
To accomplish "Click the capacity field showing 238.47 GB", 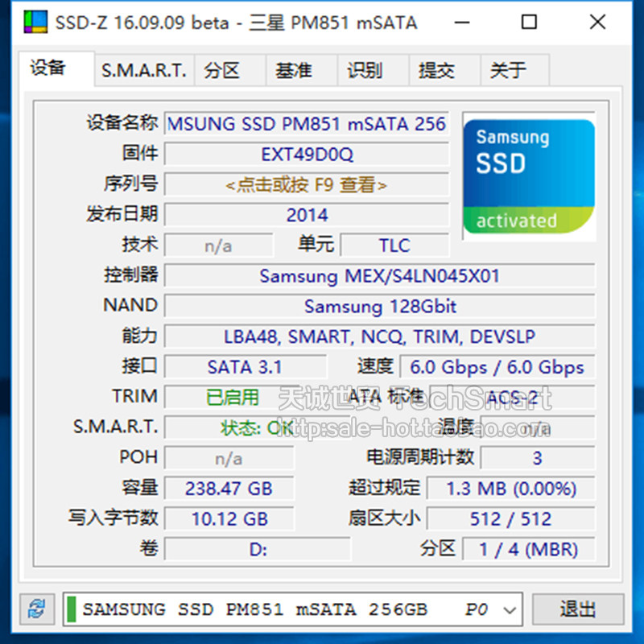I will coord(229,489).
